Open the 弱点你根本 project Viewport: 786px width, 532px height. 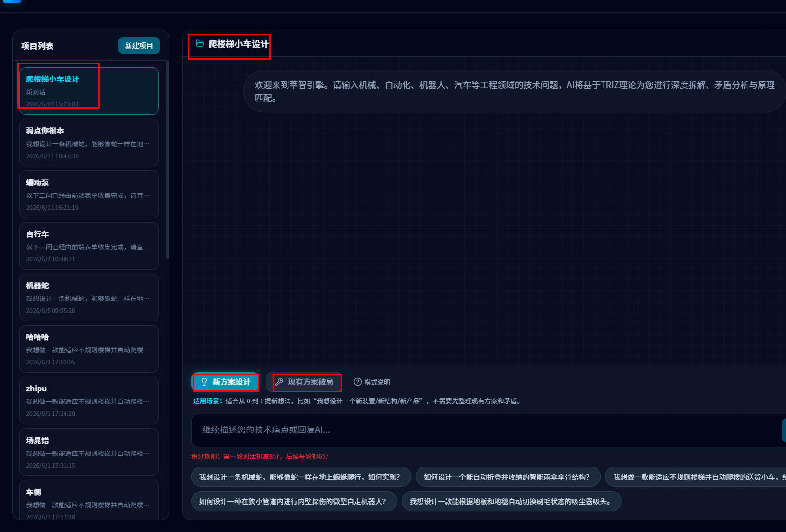click(x=89, y=143)
